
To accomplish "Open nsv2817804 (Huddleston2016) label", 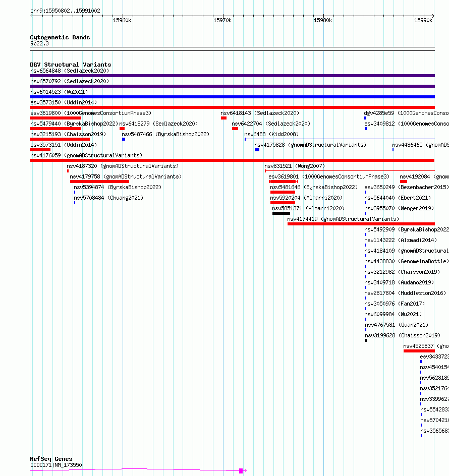I will point(405,293).
